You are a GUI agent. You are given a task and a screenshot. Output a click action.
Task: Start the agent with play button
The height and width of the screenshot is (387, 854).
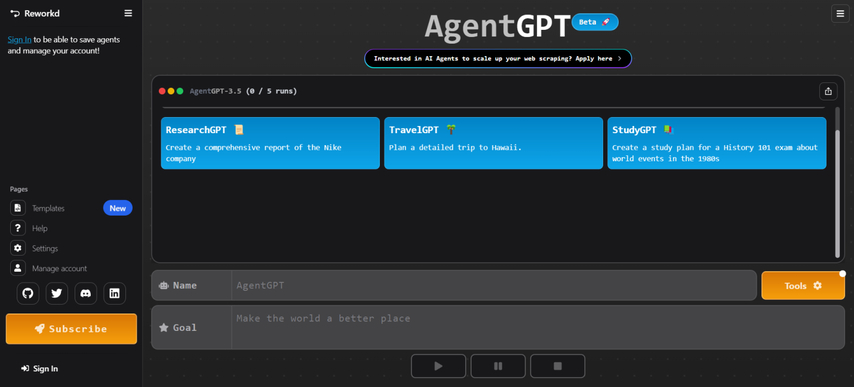438,366
